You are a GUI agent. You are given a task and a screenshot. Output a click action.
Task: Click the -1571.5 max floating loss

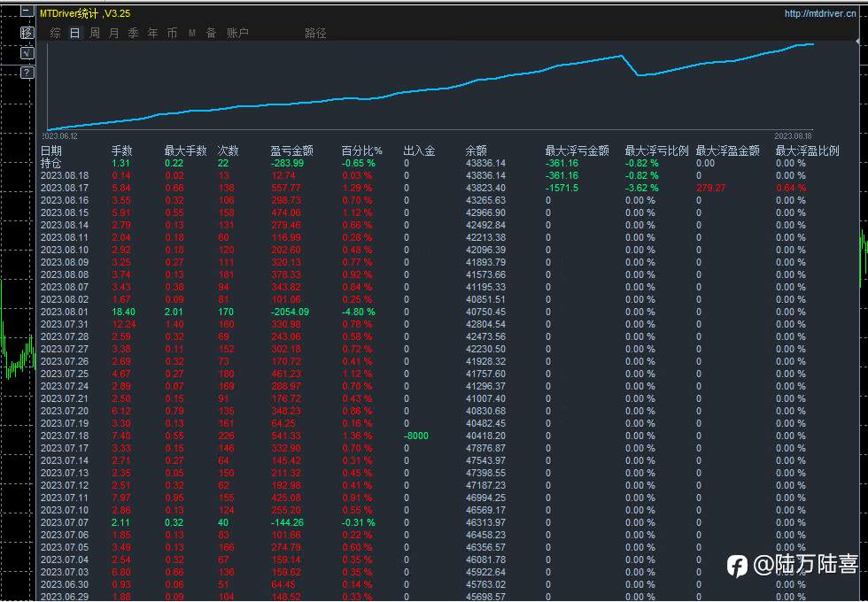562,188
